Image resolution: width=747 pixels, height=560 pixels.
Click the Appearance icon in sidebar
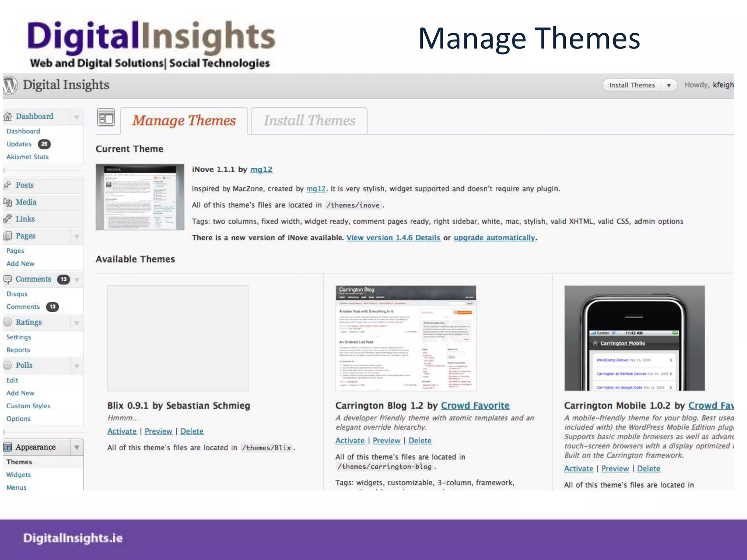[x=7, y=447]
